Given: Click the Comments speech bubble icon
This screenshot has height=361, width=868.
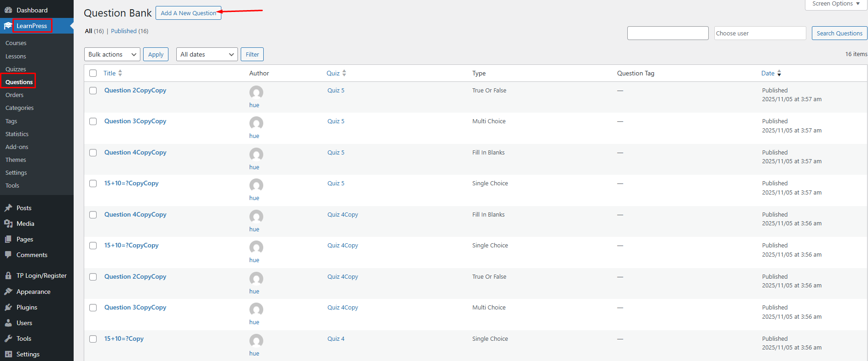Looking at the screenshot, I should click(x=8, y=255).
